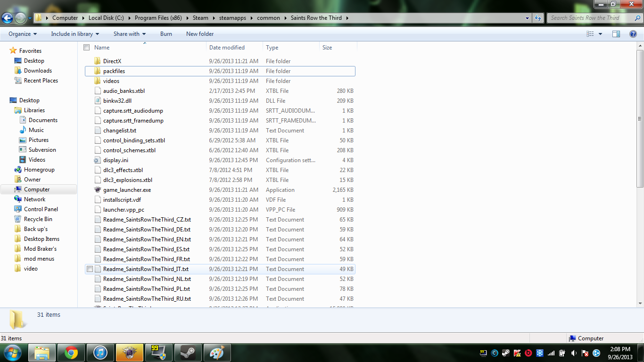Select the binkw32.dll file icon
644x362 pixels.
98,100
